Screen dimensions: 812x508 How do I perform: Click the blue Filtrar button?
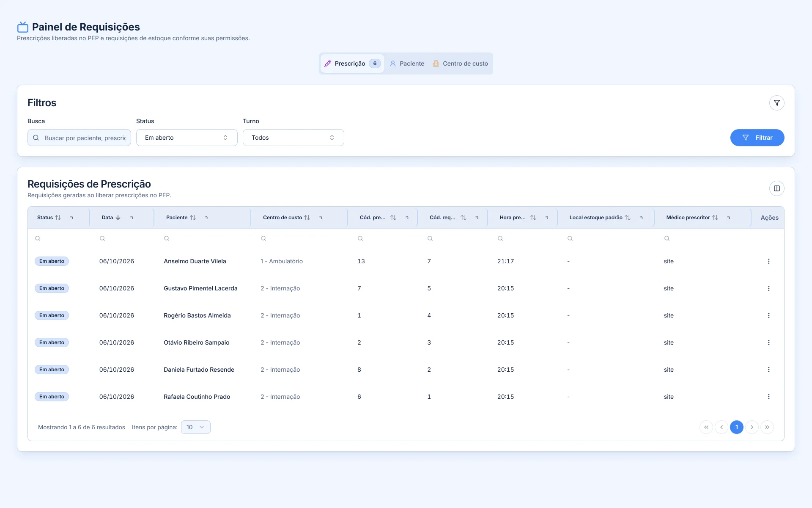click(757, 138)
